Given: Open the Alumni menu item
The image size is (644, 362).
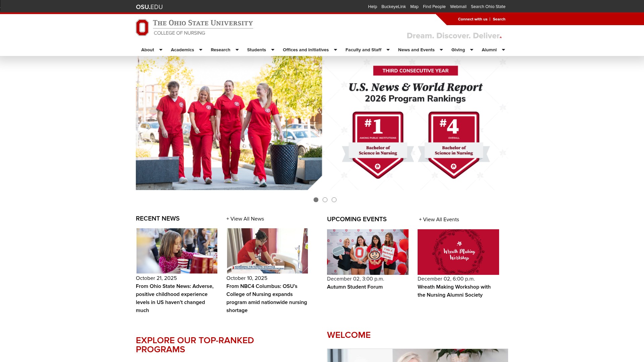Looking at the screenshot, I should pos(489,50).
